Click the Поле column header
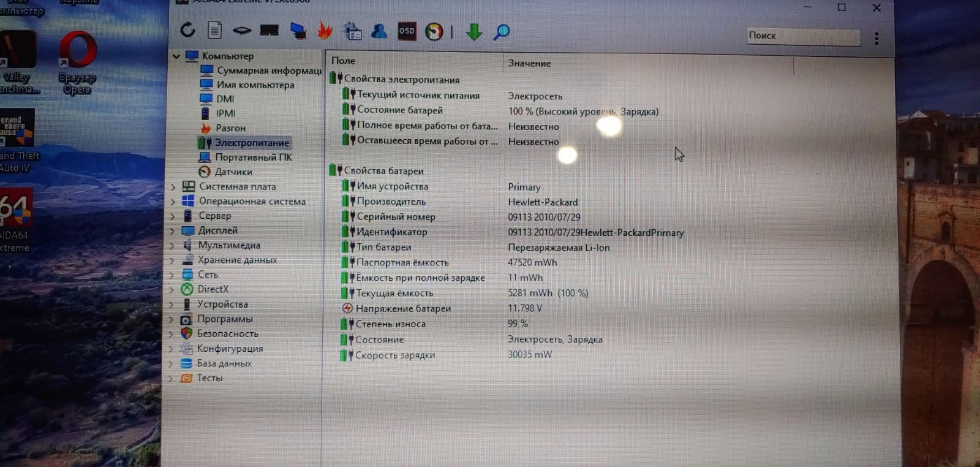The width and height of the screenshot is (980, 467). [343, 61]
